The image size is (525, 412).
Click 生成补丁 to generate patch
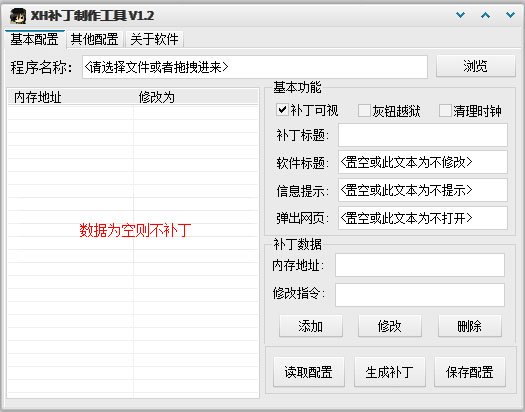[x=390, y=372]
